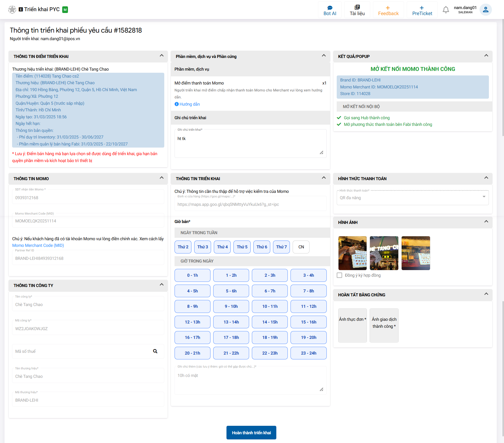
Task: Toggle the 6 - 7h time slot
Action: [x=270, y=291]
